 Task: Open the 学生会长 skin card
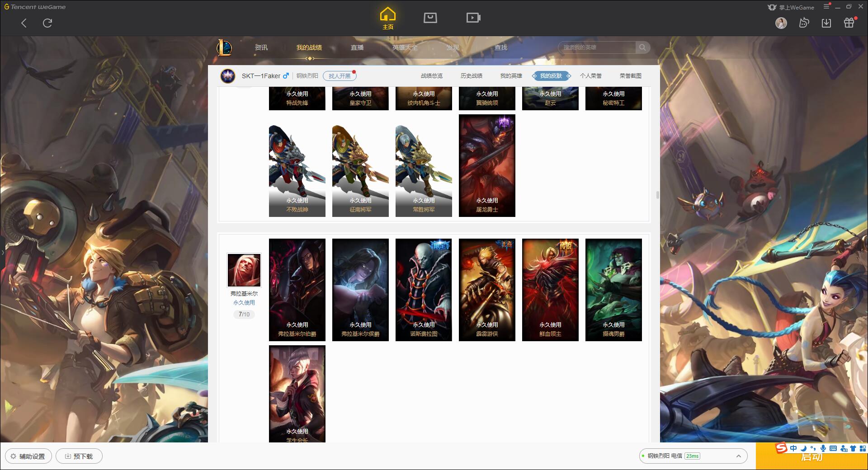tap(297, 394)
